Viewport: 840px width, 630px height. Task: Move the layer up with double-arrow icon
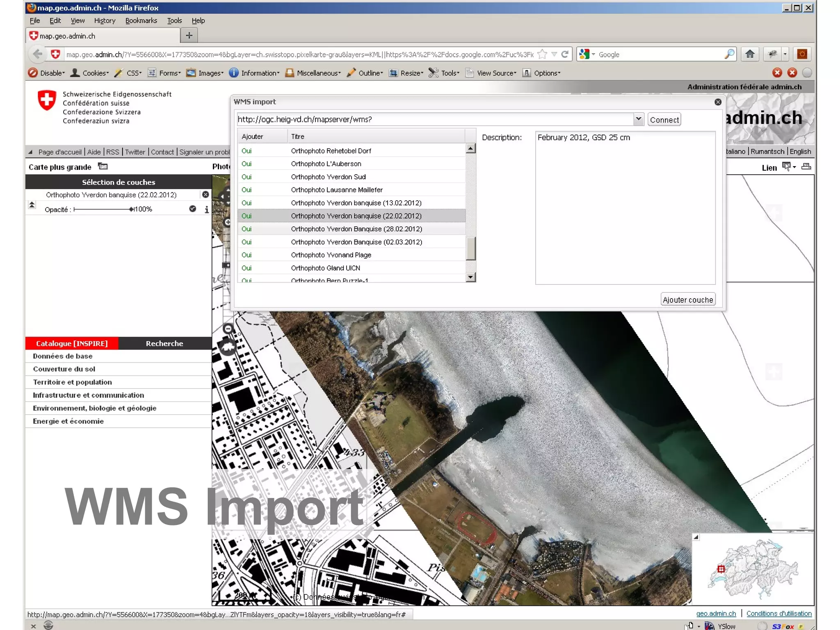click(32, 205)
